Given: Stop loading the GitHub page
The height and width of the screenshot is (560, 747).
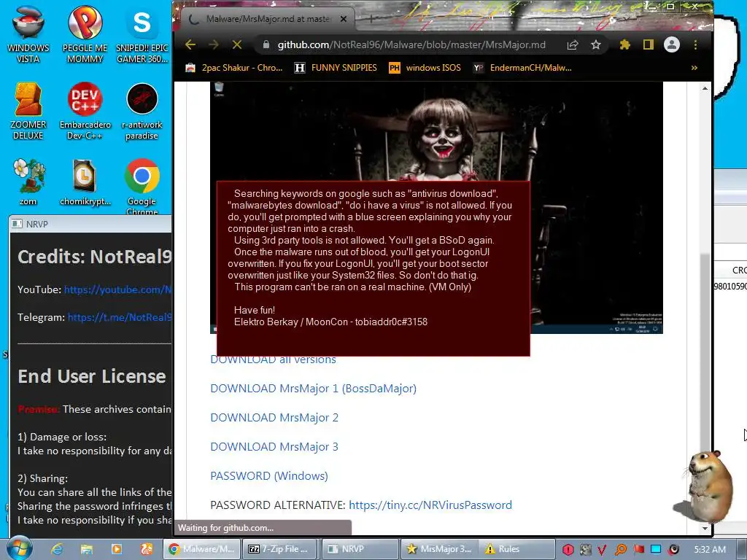Looking at the screenshot, I should point(237,44).
